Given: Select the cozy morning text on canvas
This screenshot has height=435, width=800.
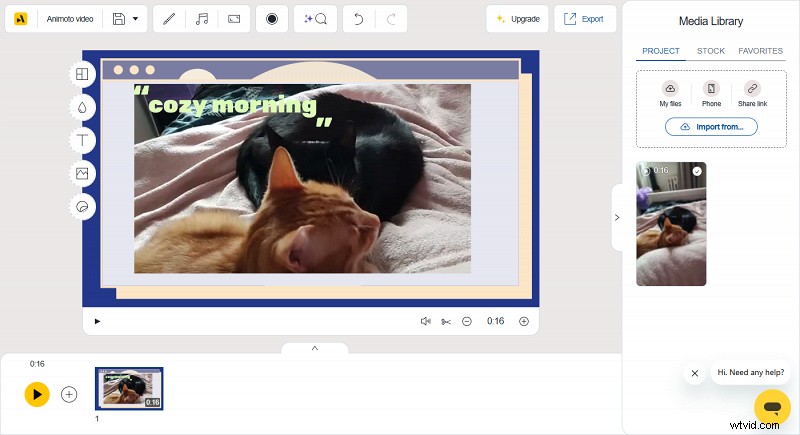Looking at the screenshot, I should (233, 106).
